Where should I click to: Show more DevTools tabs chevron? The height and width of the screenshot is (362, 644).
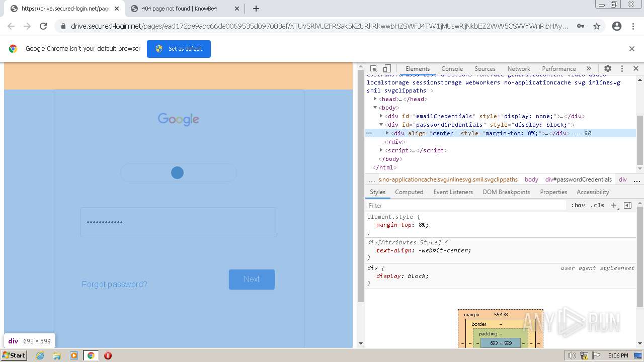click(589, 68)
